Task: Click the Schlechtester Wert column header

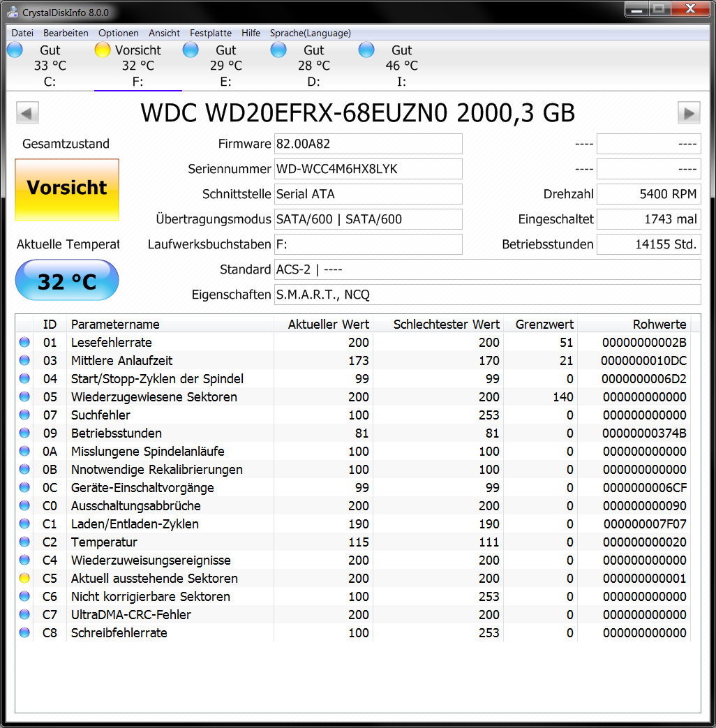Action: (x=438, y=324)
